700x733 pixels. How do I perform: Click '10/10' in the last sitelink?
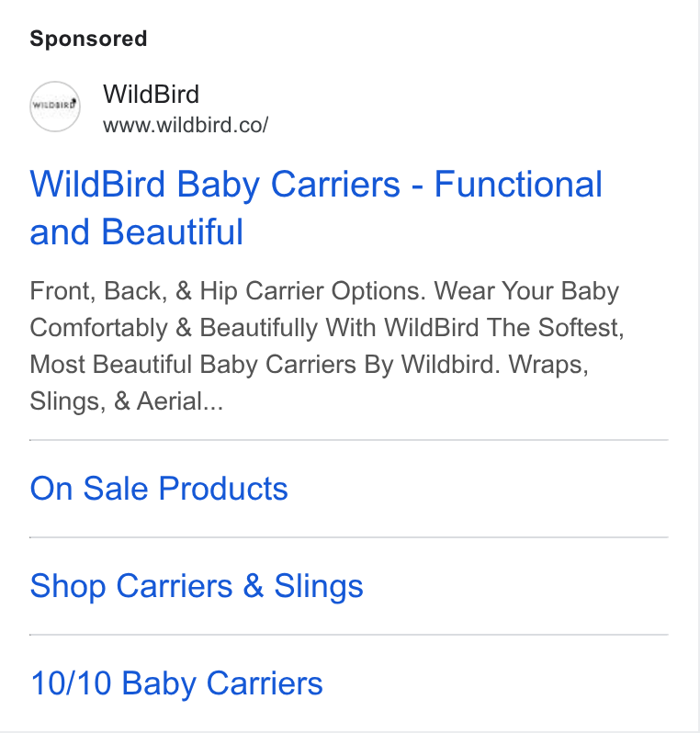(71, 683)
